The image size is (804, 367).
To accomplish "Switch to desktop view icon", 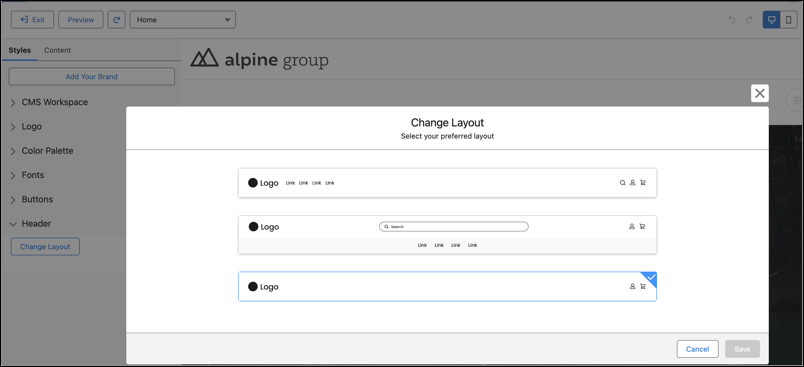I will [x=771, y=20].
